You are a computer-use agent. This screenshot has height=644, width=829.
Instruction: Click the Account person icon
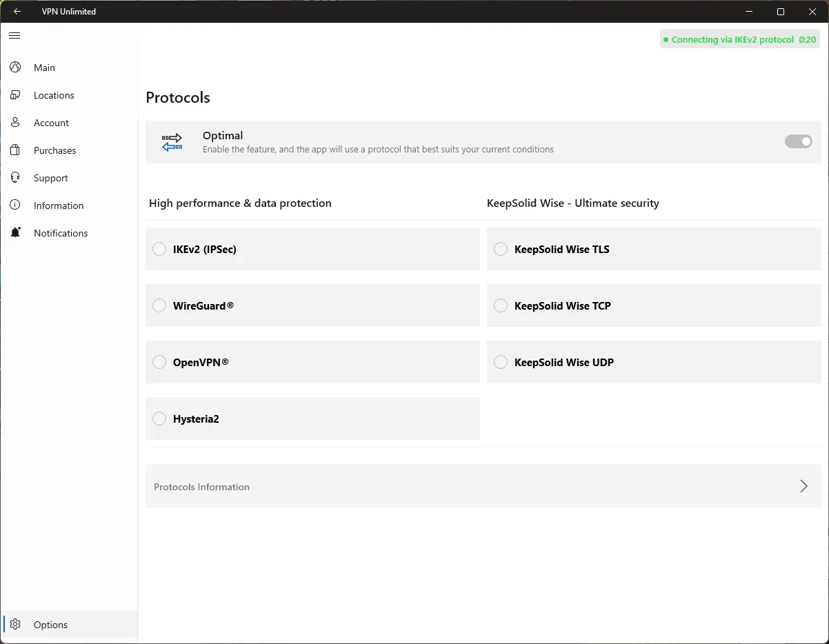point(15,122)
